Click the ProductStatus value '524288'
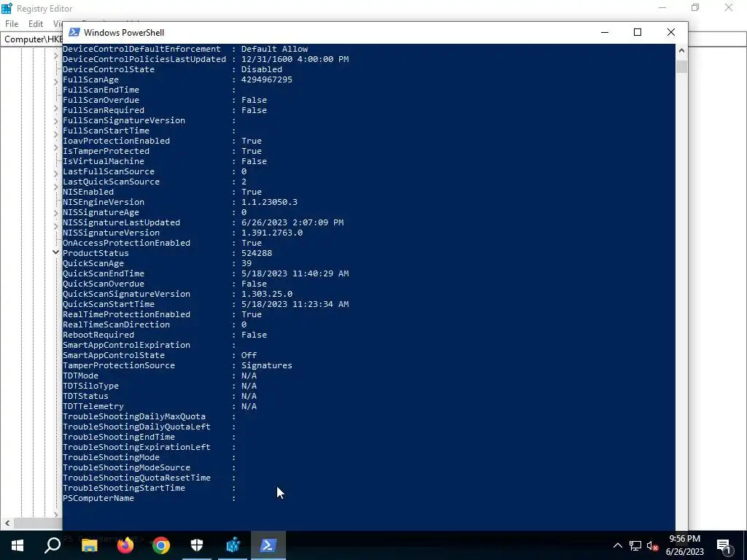The height and width of the screenshot is (560, 747). click(257, 253)
